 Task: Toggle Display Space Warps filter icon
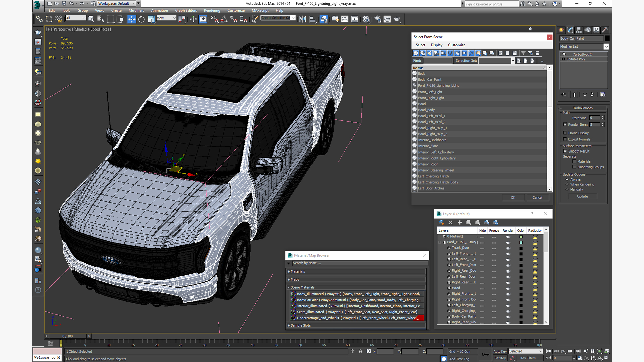tap(450, 53)
